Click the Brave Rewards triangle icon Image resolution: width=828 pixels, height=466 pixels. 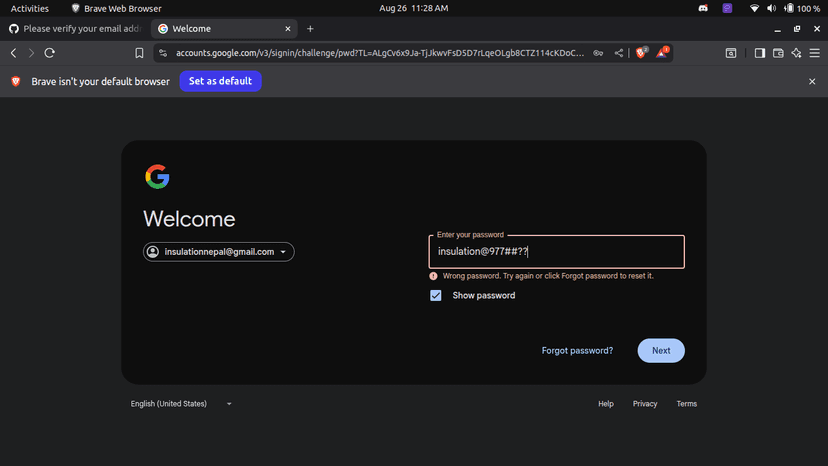coord(662,53)
